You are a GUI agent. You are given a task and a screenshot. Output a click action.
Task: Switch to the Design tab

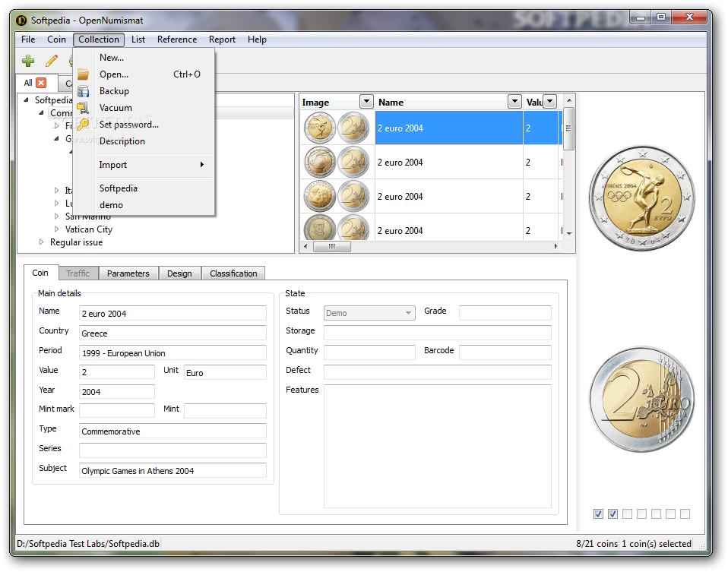pyautogui.click(x=179, y=273)
